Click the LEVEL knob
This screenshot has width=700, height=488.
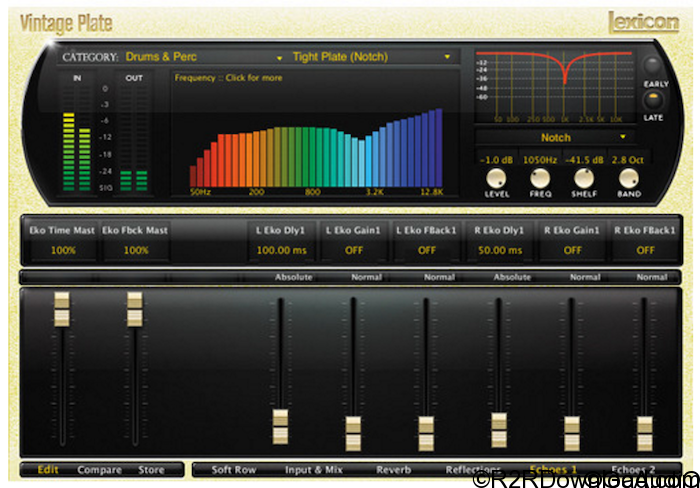pos(496,179)
